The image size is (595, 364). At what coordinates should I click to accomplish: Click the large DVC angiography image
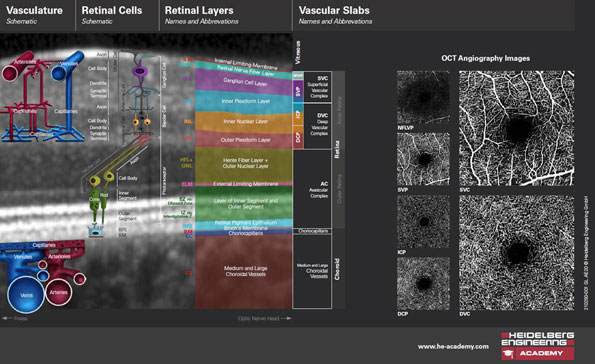pyautogui.click(x=516, y=253)
